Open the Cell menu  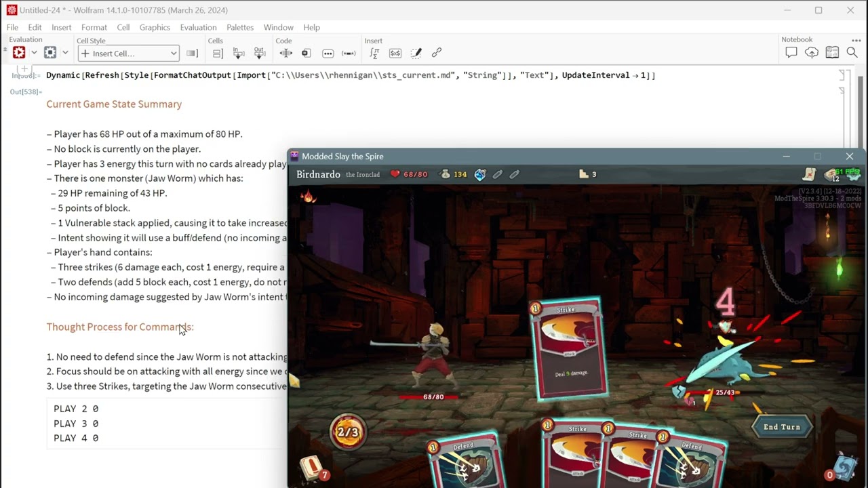[x=123, y=27]
